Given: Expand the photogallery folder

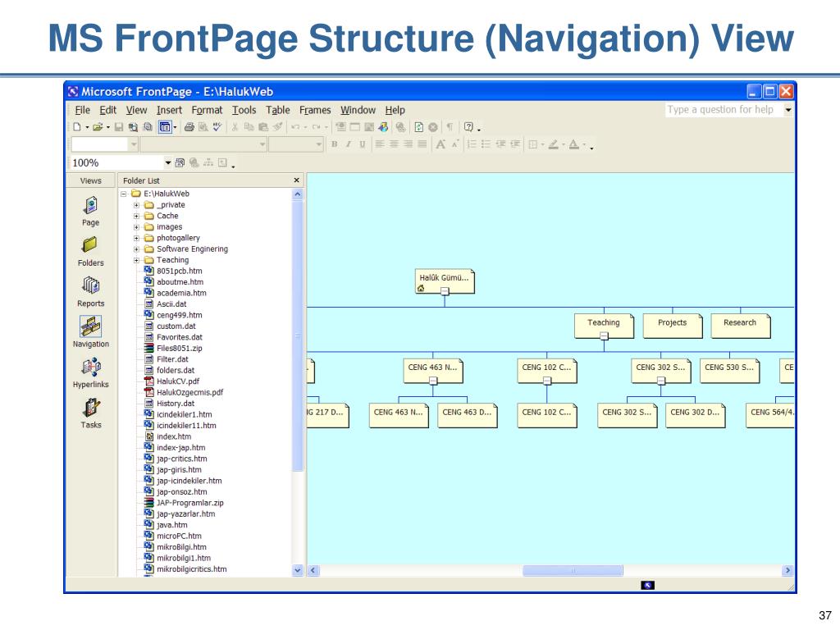Looking at the screenshot, I should click(x=137, y=239).
